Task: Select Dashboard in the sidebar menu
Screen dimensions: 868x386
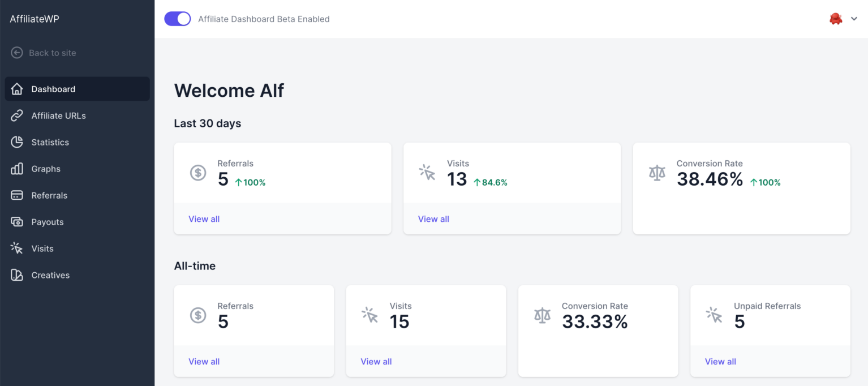Action: pyautogui.click(x=53, y=89)
